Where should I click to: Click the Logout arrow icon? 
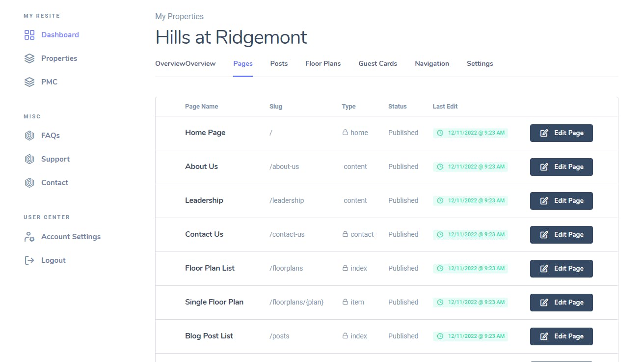pyautogui.click(x=29, y=260)
